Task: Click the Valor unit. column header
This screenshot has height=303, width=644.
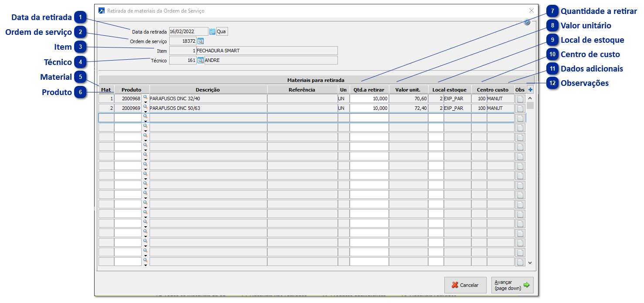Action: (409, 89)
